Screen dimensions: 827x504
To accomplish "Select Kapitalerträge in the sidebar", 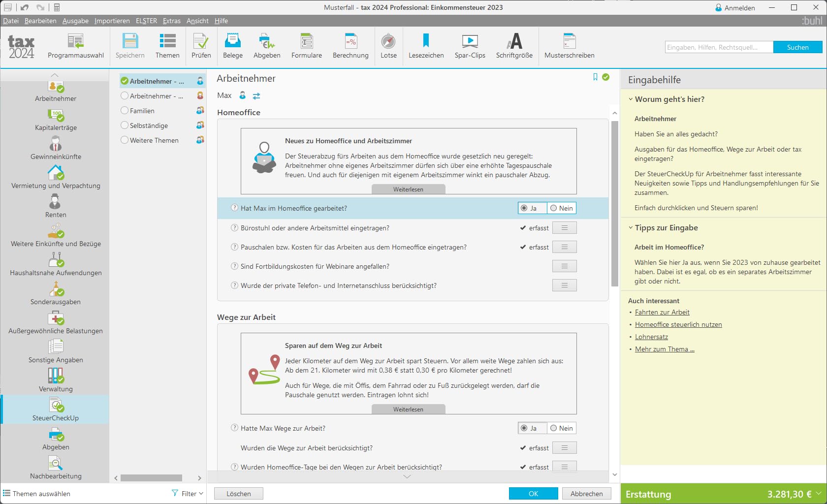I will pos(56,120).
